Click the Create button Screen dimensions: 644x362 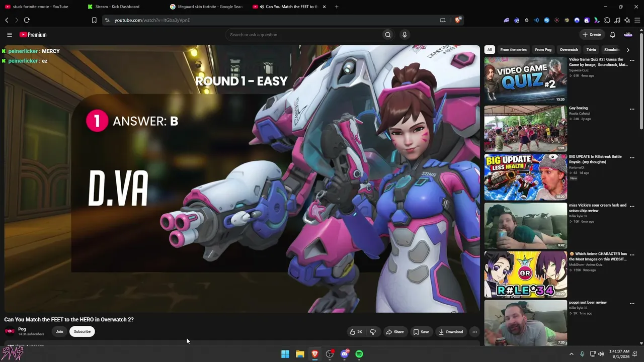(x=592, y=35)
